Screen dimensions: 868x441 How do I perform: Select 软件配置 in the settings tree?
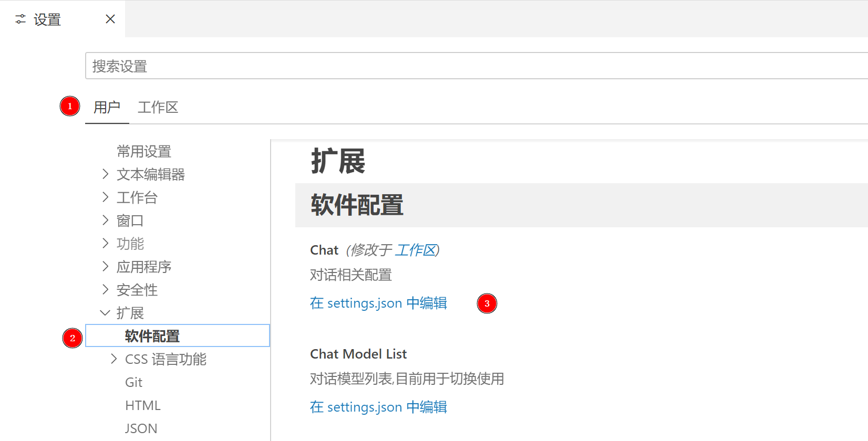point(152,336)
